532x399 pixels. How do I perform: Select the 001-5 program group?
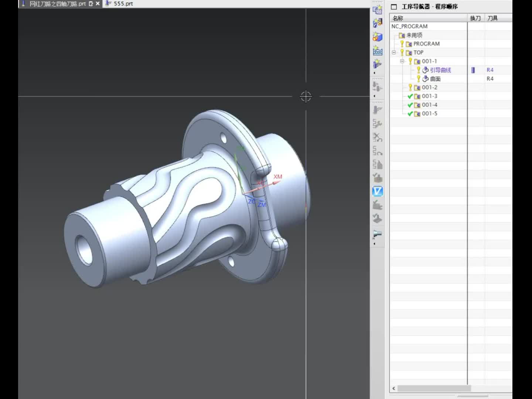click(430, 114)
